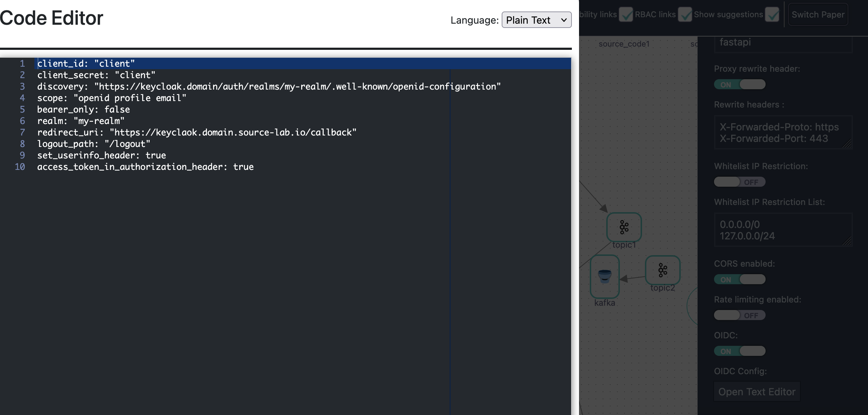This screenshot has height=415, width=868.
Task: Enable the Whitelist IP Restriction toggle
Action: tap(739, 182)
